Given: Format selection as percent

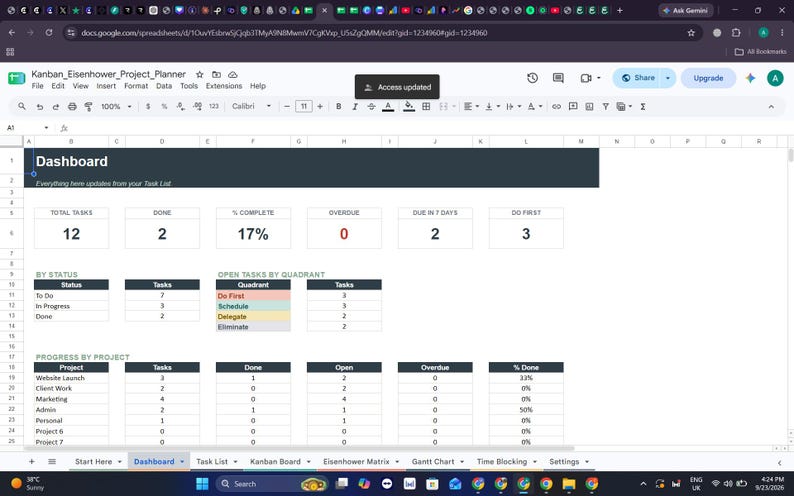Looking at the screenshot, I should [x=164, y=106].
